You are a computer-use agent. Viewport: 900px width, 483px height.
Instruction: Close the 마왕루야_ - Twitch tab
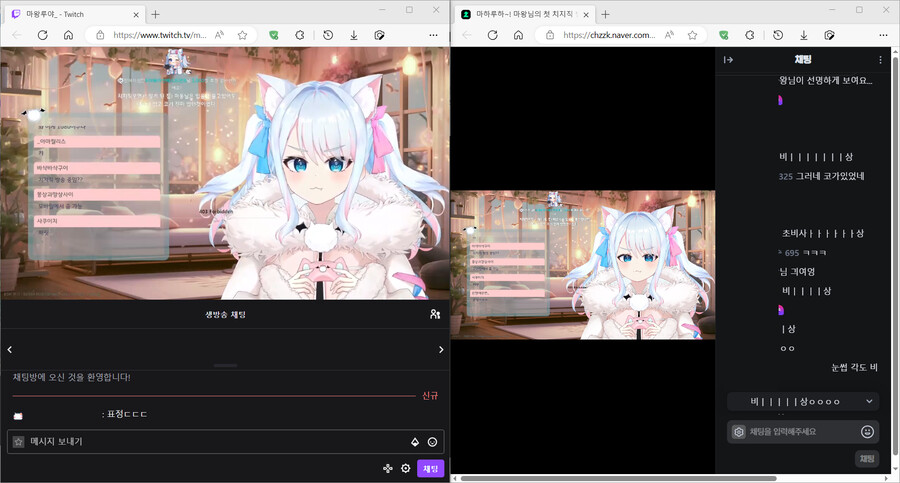click(136, 14)
